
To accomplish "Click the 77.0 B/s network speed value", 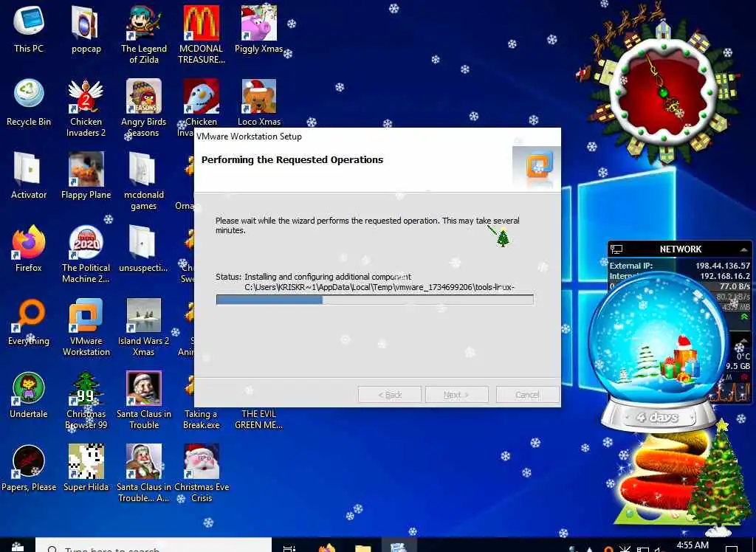I will [735, 286].
